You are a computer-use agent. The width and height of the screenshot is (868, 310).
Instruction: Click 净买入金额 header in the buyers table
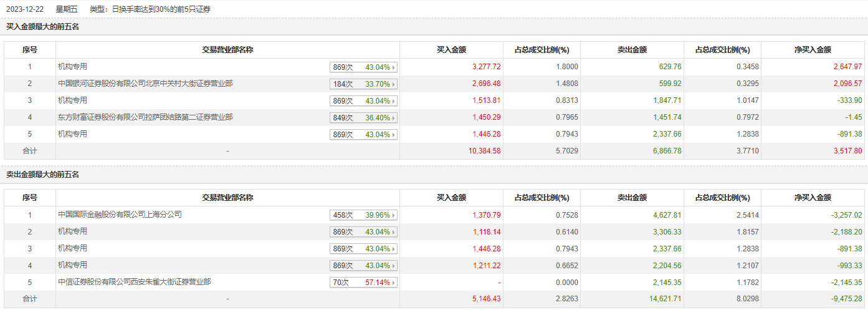tap(813, 50)
